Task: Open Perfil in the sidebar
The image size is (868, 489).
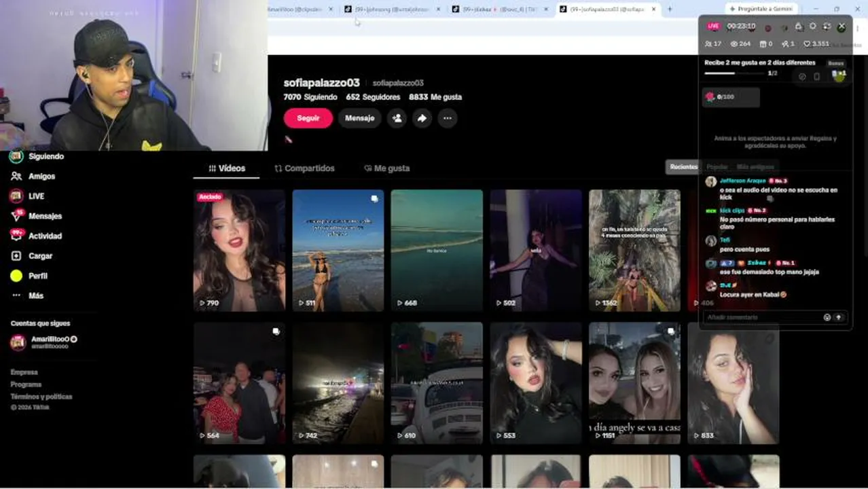Action: coord(29,276)
